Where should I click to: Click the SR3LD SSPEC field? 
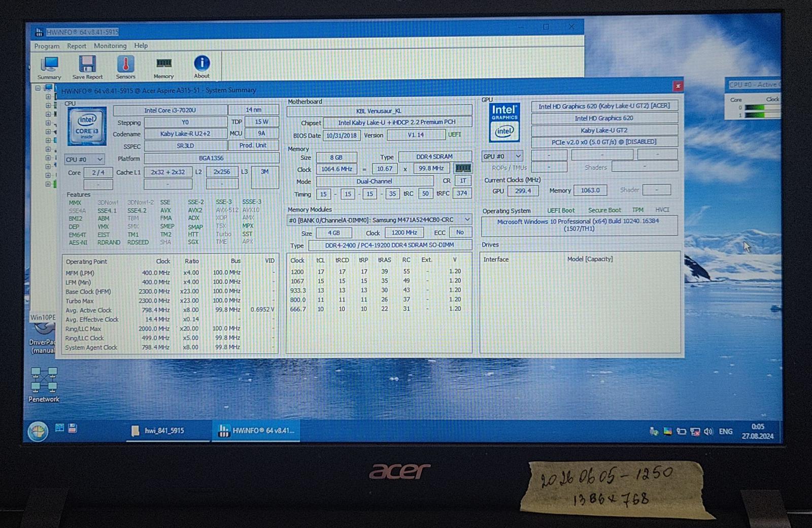point(185,146)
